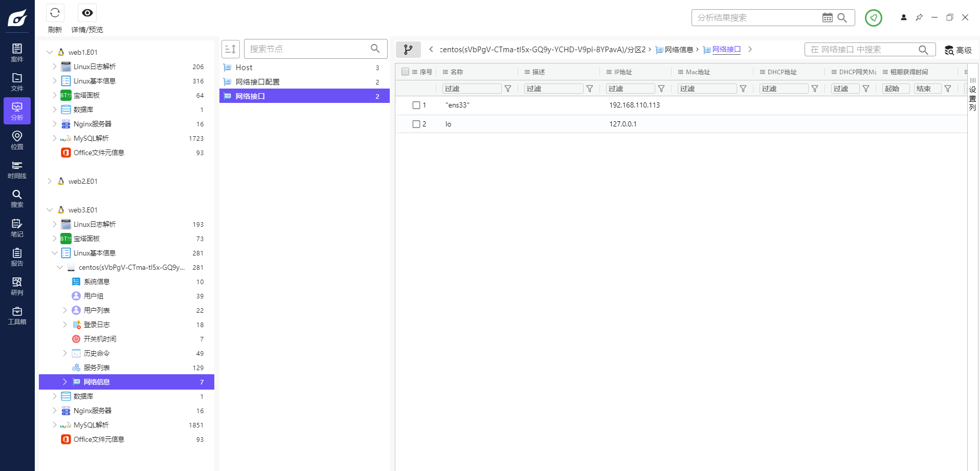Open the Timeline (时间线) sidebar icon
Screen dimensions: 980x471
pos(17,169)
